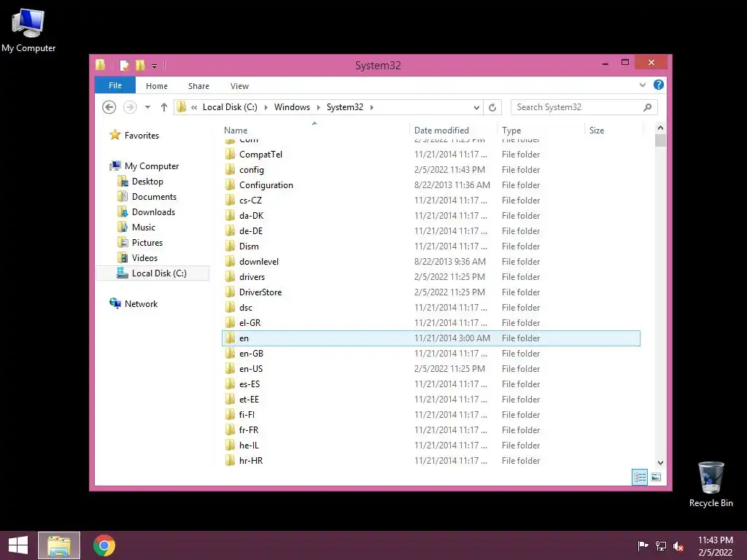Expand the ribbon with chevron
Image resolution: width=747 pixels, height=560 pixels.
(642, 85)
